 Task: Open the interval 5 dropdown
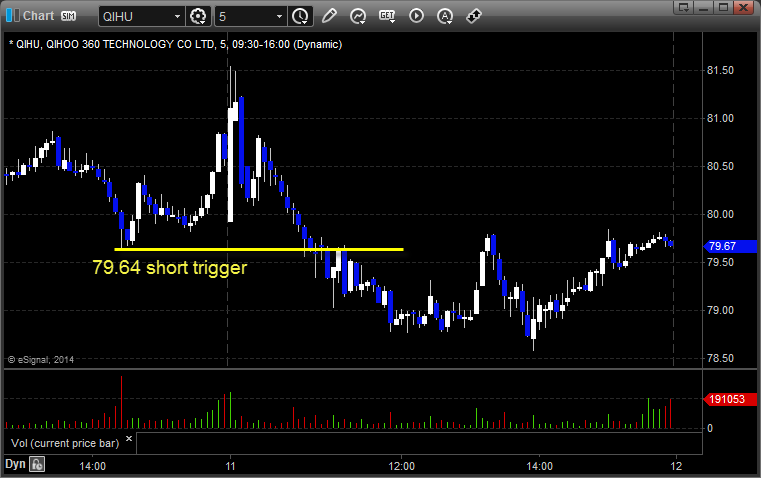(x=279, y=16)
